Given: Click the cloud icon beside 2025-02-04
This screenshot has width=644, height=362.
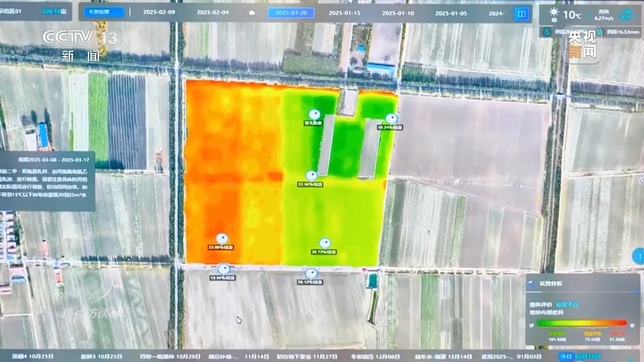Looking at the screenshot, I should 252,13.
